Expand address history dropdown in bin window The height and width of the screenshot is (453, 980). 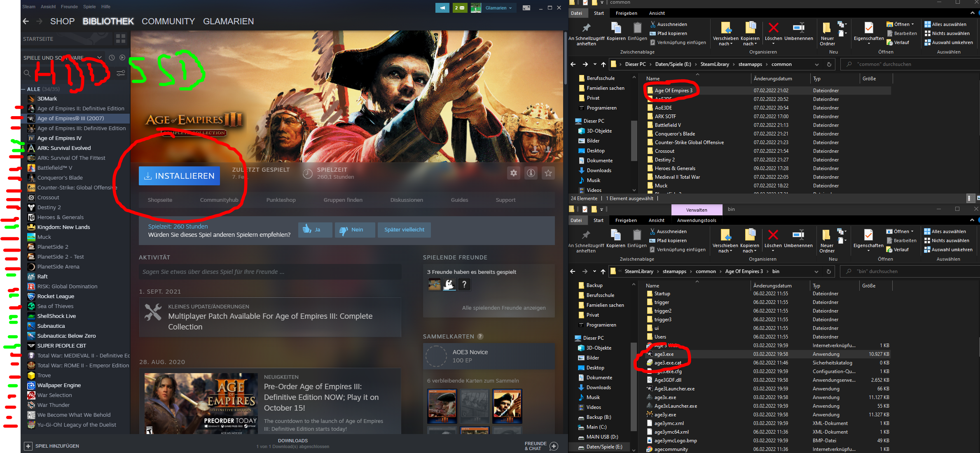[x=816, y=271]
